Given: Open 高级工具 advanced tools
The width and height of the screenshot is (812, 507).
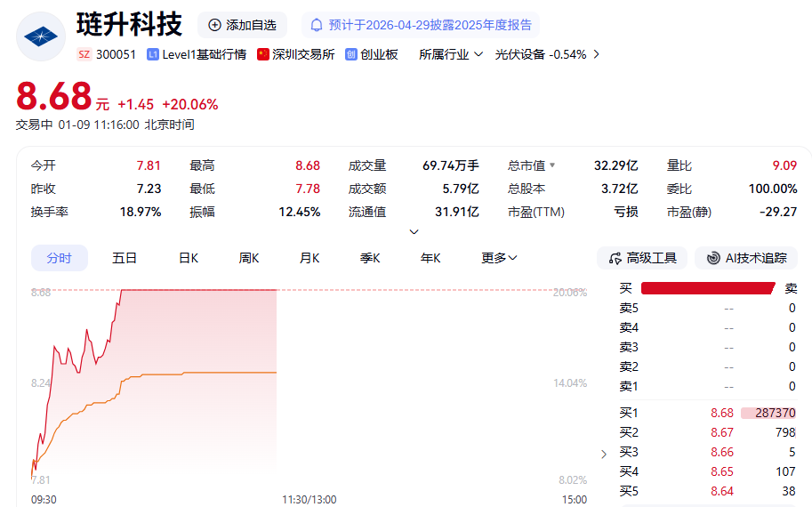Looking at the screenshot, I should pos(642,258).
